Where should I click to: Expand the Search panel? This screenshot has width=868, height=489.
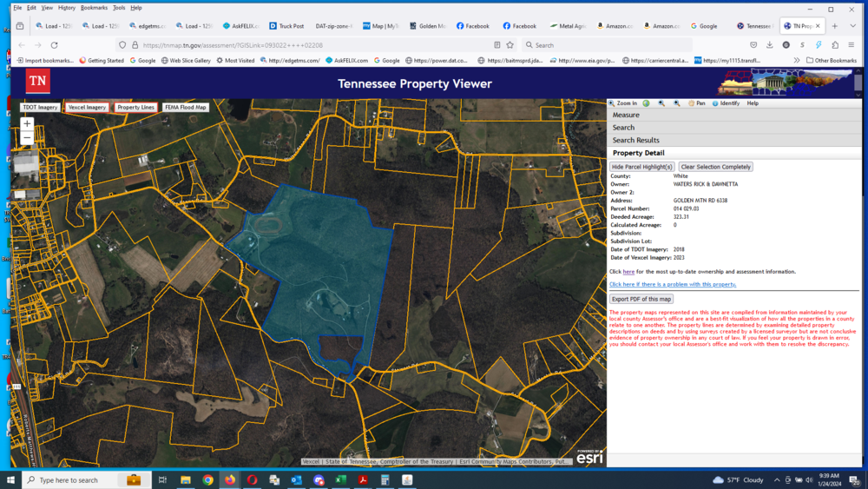pyautogui.click(x=623, y=128)
